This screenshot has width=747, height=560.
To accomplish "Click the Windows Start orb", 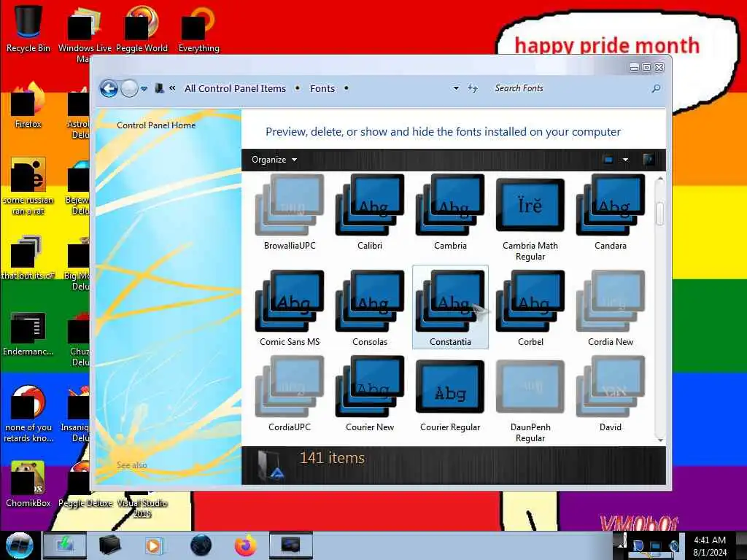I will coord(20,545).
